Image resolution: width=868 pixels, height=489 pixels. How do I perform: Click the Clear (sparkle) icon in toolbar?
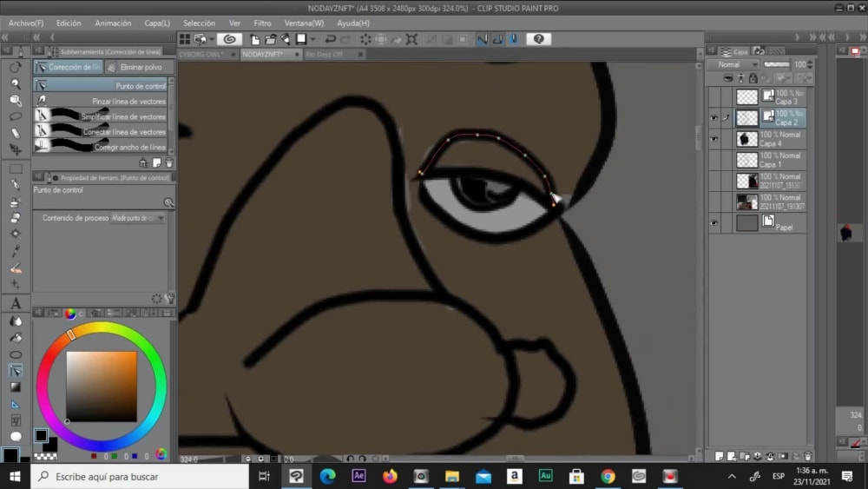point(365,39)
